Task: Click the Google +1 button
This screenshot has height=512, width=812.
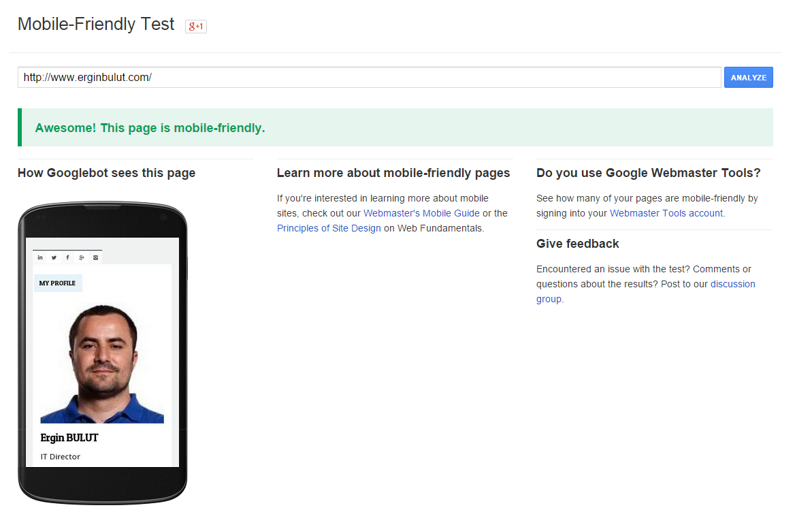Action: pyautogui.click(x=196, y=27)
